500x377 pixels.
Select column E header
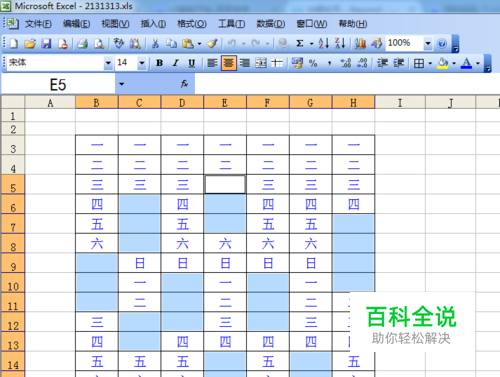(x=225, y=103)
